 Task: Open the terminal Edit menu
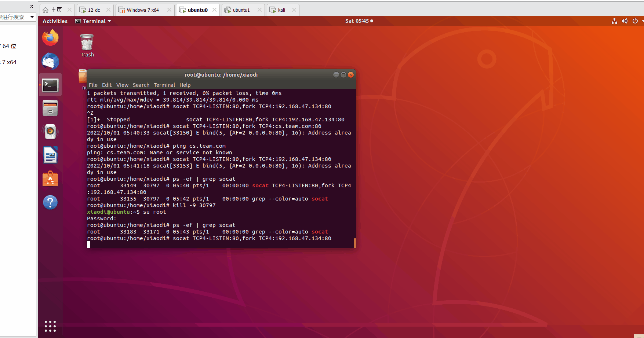(107, 85)
